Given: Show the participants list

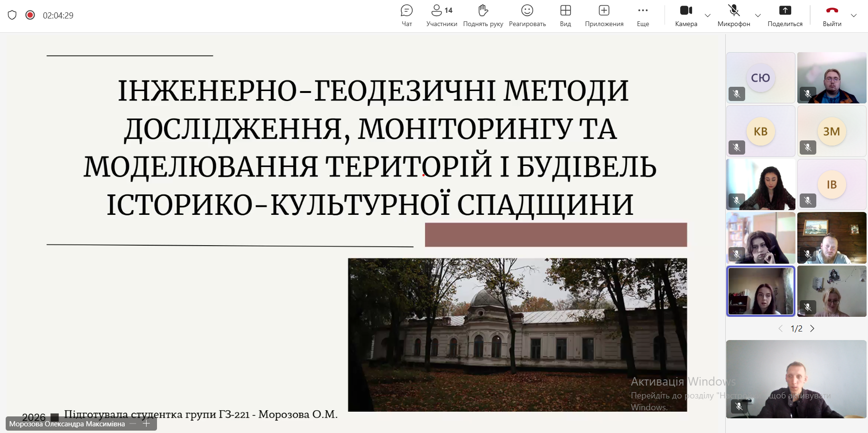Looking at the screenshot, I should coord(442,15).
